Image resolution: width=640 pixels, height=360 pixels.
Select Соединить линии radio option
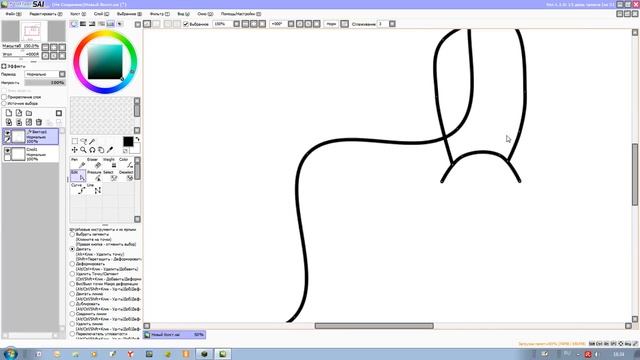point(72,314)
